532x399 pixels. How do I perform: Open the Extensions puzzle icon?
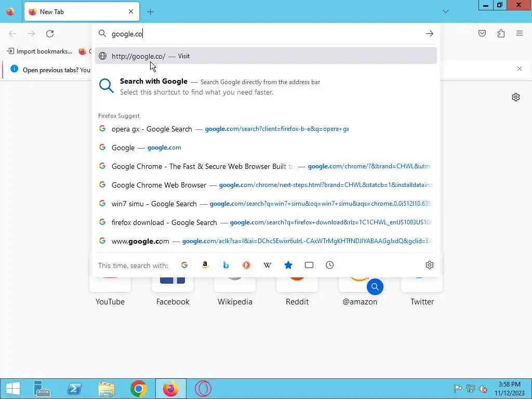(x=501, y=33)
